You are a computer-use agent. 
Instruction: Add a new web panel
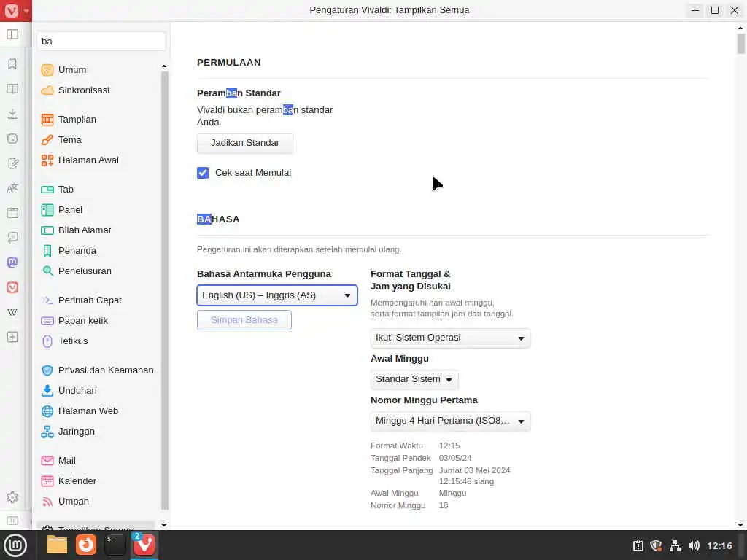[x=12, y=337]
